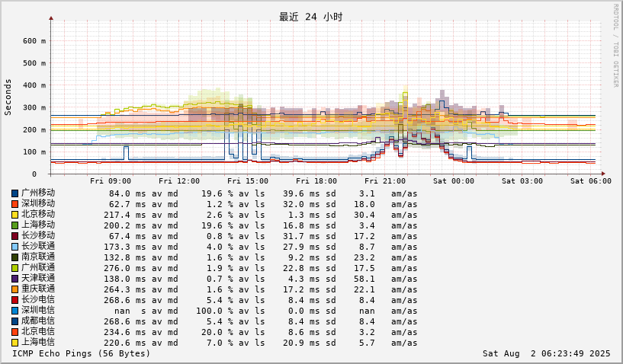Image resolution: width=623 pixels, height=364 pixels.
Task: Select the 上海移动 green legend swatch
Action: 15,226
